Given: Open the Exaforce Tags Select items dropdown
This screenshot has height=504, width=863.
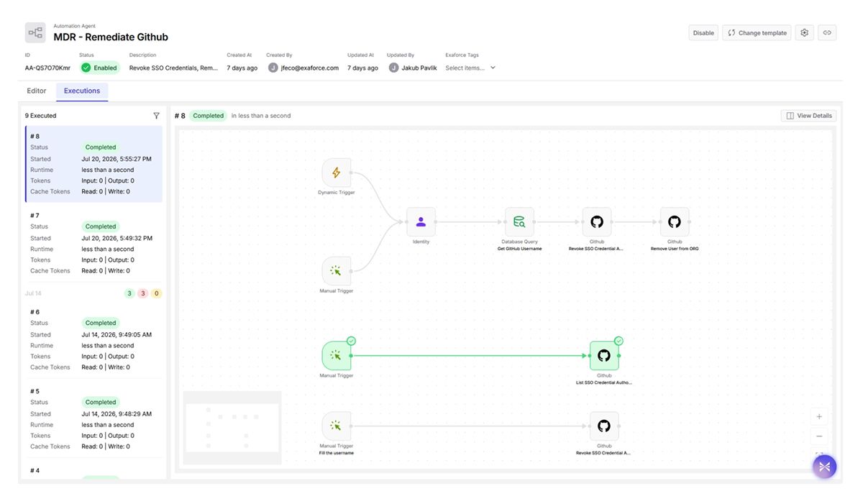Looking at the screenshot, I should tap(470, 68).
